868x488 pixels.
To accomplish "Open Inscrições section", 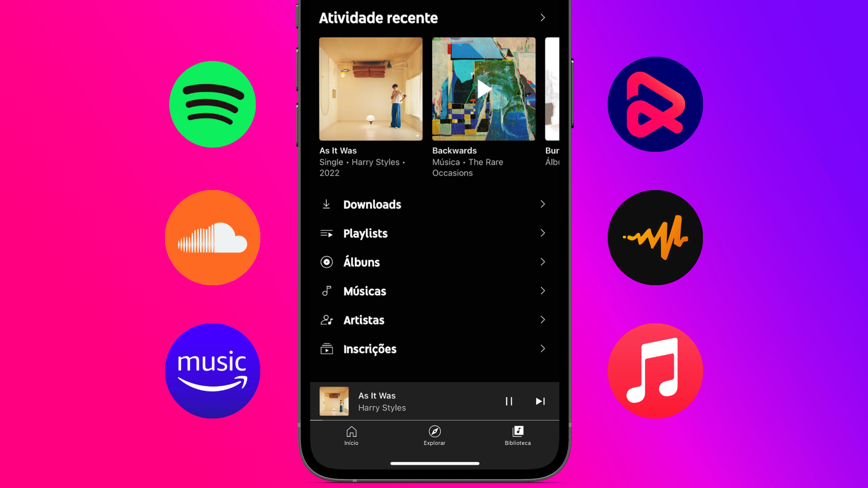I will click(x=434, y=348).
